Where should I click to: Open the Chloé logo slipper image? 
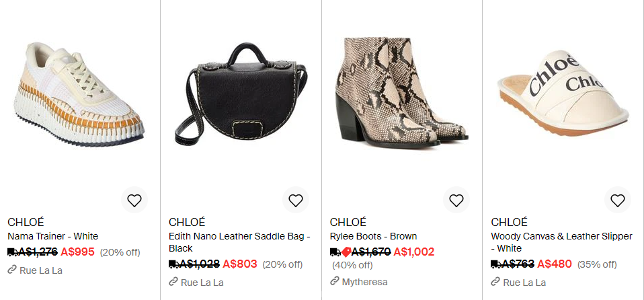click(563, 92)
